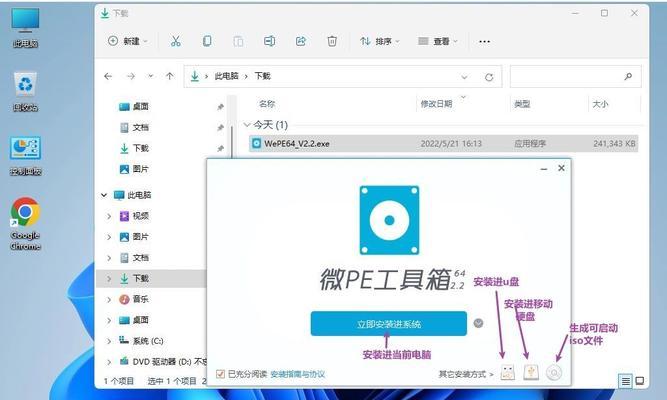Open the 排序 (Sort) dropdown
Screen dimensions: 667x400
point(380,41)
